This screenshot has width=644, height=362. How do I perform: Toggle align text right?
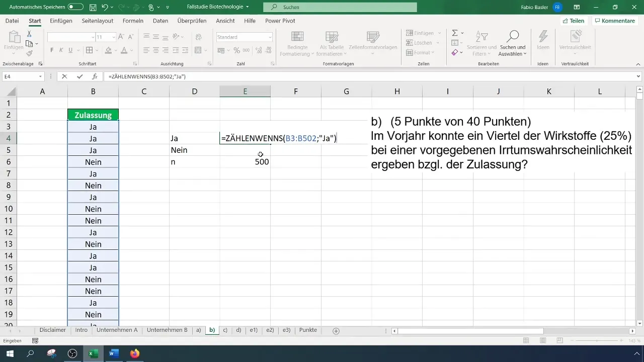(166, 50)
